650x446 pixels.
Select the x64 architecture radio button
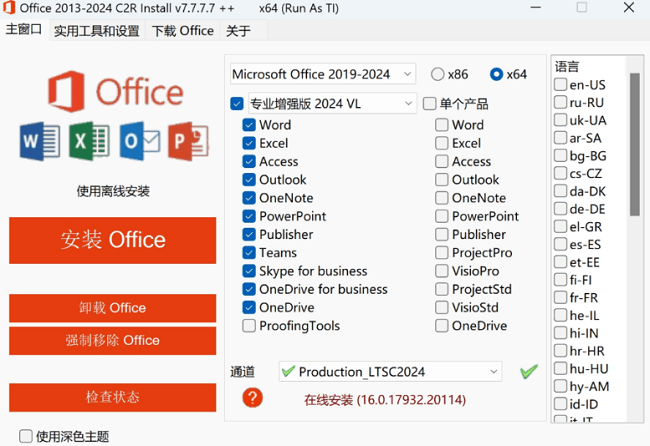(x=496, y=74)
